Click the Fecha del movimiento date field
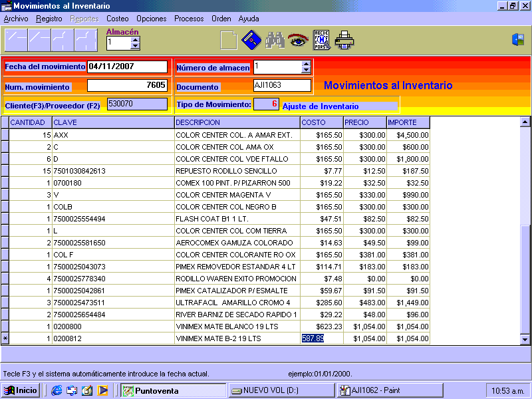 tap(127, 66)
